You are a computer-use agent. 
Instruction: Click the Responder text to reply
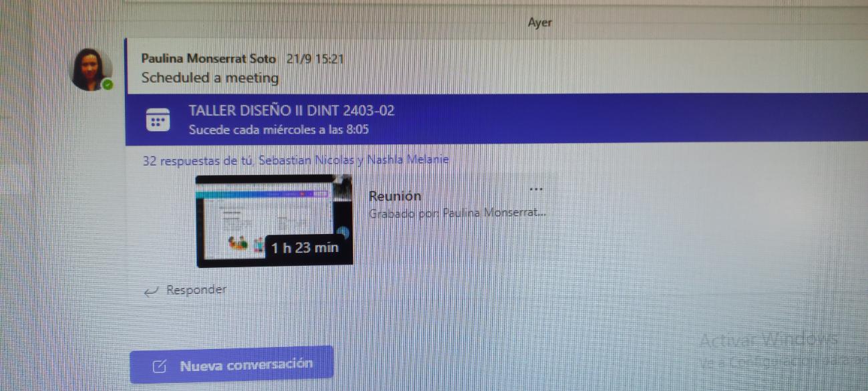196,290
